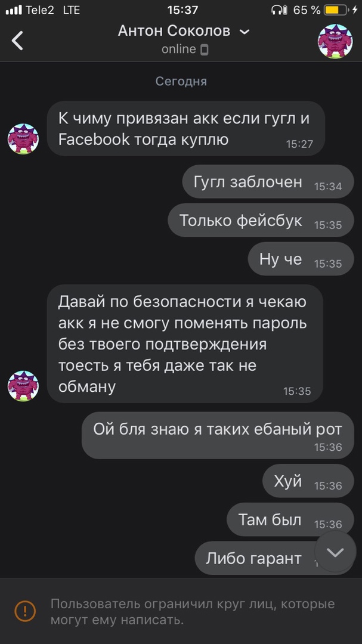
Task: Select the 'Либо гарант' message bubble
Action: 274,558
